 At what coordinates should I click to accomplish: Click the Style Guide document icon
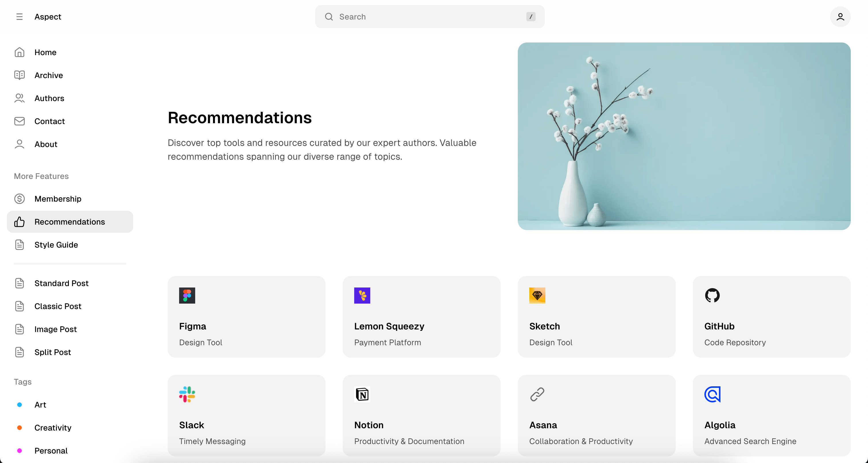[x=19, y=245]
